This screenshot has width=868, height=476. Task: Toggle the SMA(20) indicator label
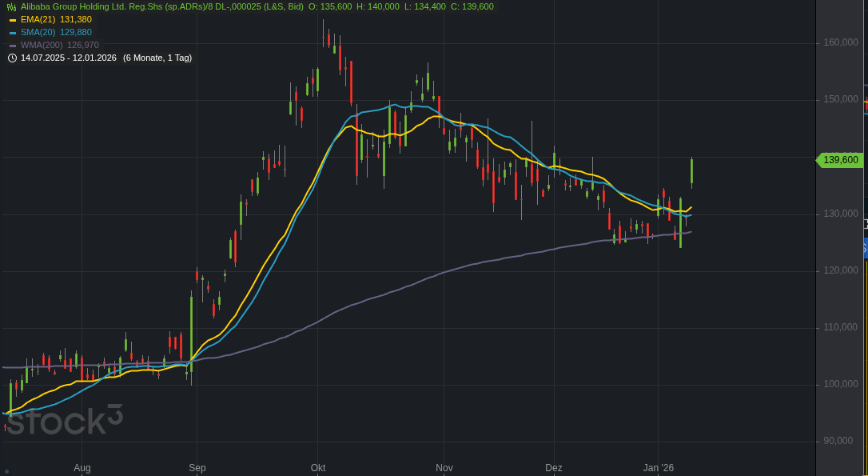(38, 32)
